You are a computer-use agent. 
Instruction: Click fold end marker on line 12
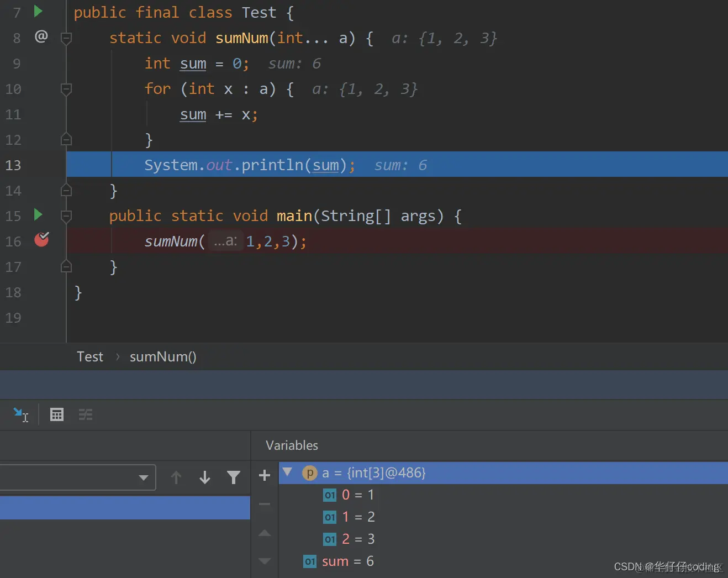point(66,139)
